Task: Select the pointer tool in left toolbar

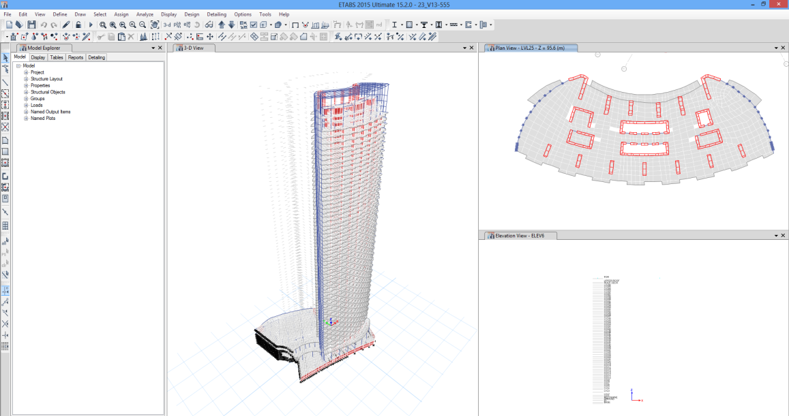Action: click(5, 58)
